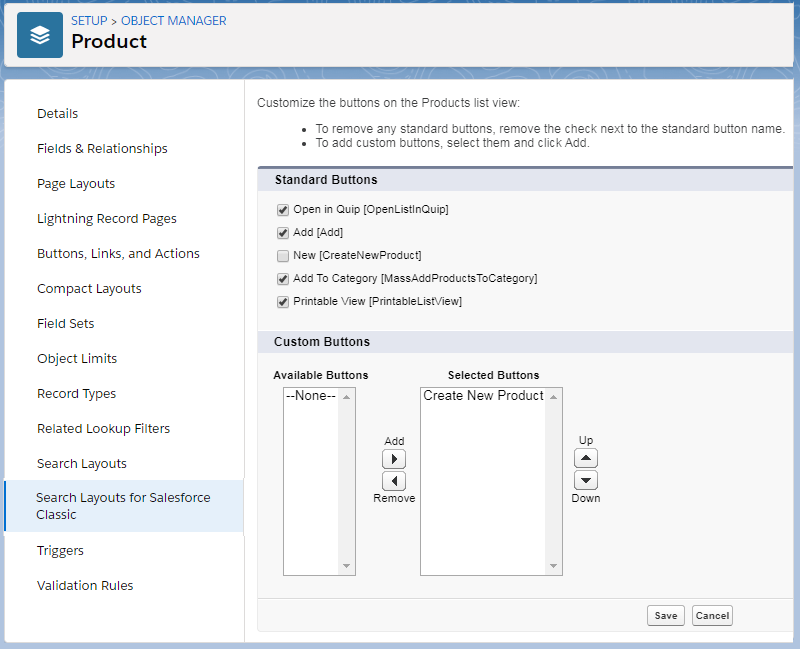Viewport: 800px width, 649px height.
Task: Cancel the button customization
Action: 712,615
